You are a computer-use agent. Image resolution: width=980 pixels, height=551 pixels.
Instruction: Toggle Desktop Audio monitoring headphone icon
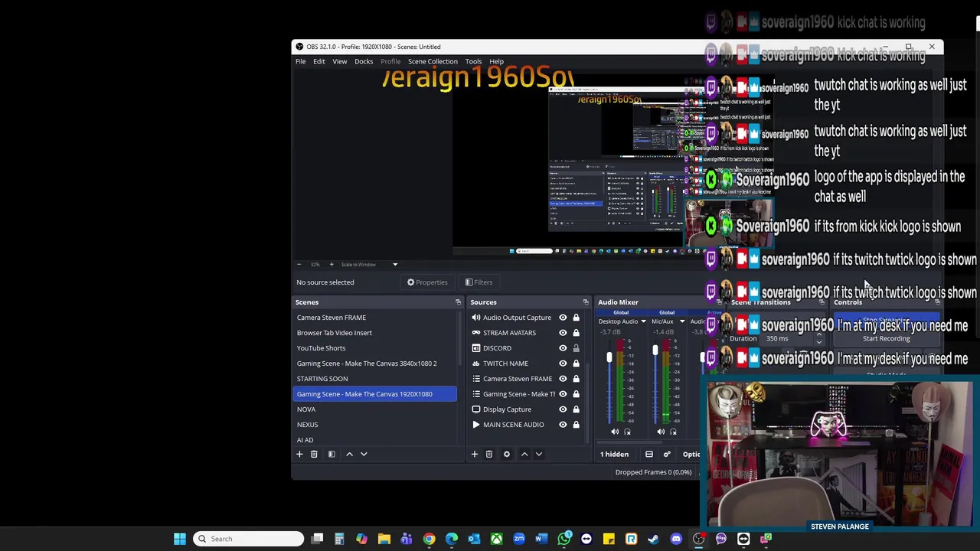[627, 432]
